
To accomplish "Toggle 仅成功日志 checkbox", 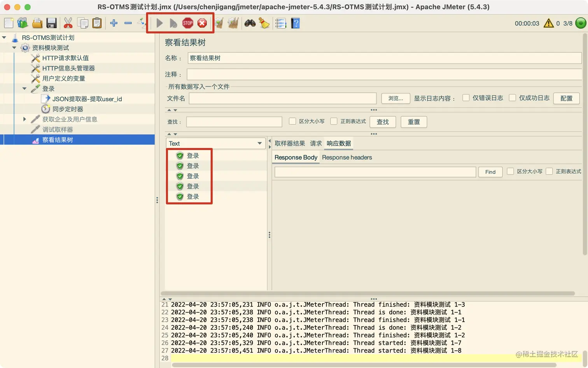I will tap(513, 98).
